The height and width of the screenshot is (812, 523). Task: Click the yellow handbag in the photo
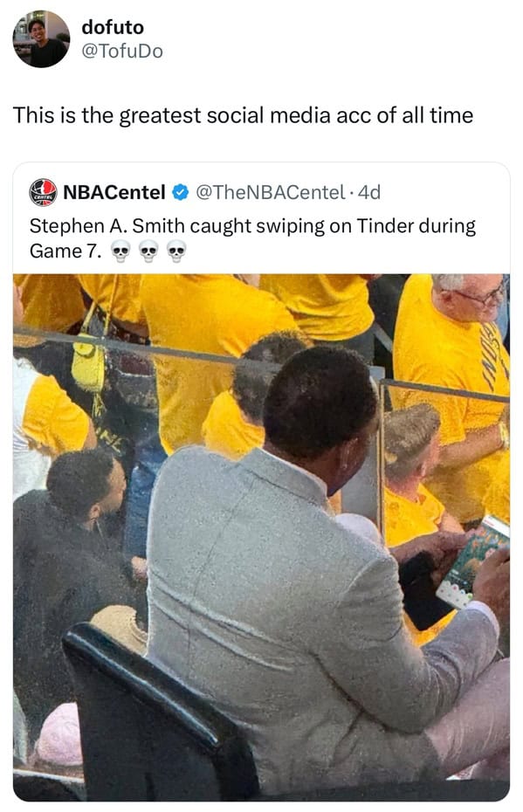tap(89, 365)
